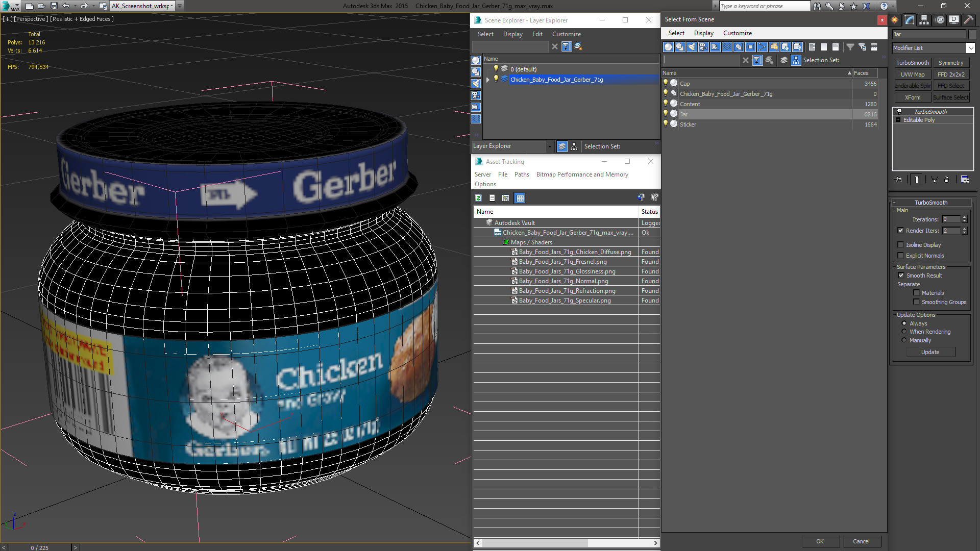Viewport: 980px width, 551px height.
Task: Toggle Smooth Result checkbox
Action: pos(901,275)
